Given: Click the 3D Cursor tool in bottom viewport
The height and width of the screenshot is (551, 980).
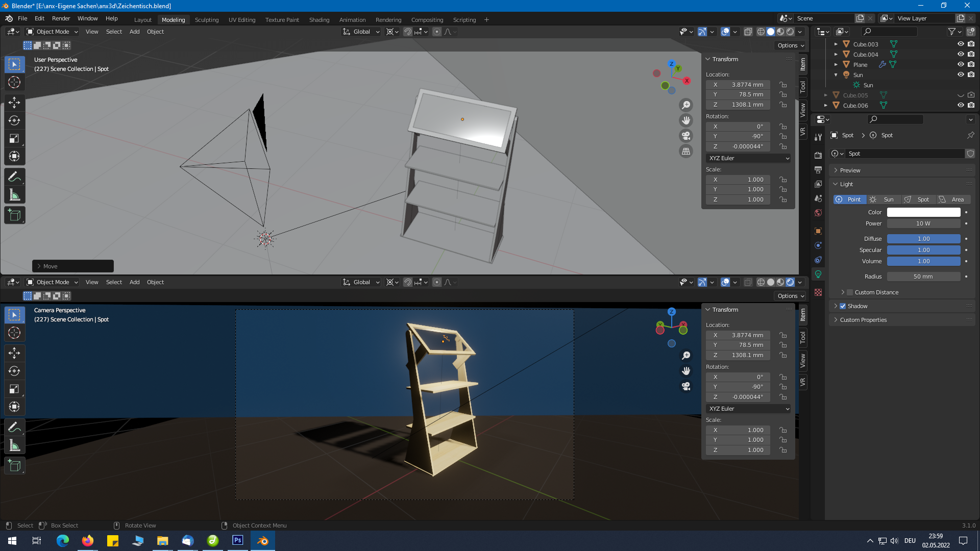Looking at the screenshot, I should (x=14, y=333).
